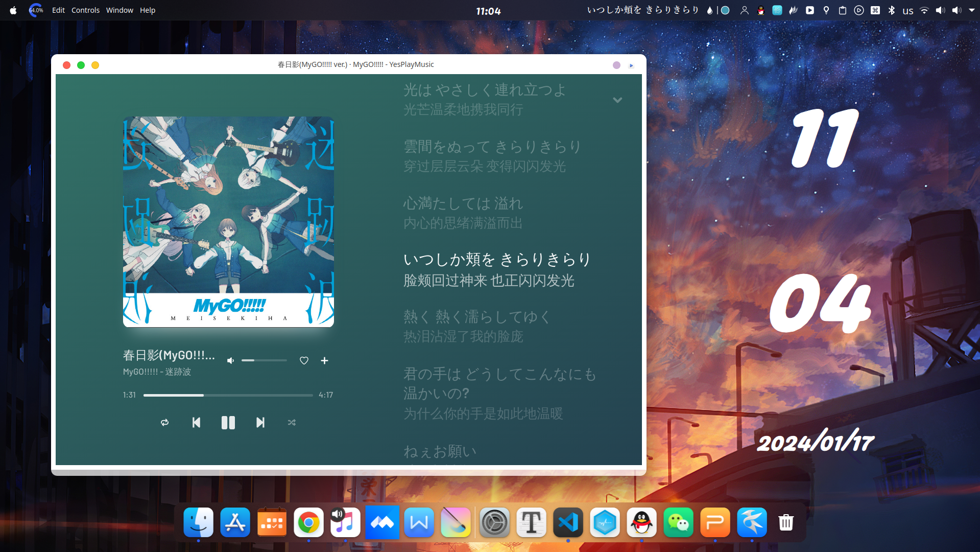Click small play arrow in title bar
Viewport: 980px width, 552px height.
[x=631, y=65]
